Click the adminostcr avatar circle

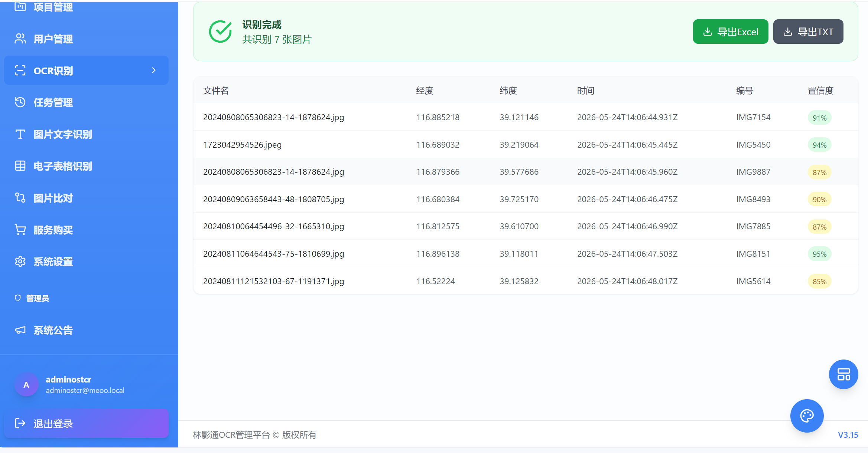click(26, 385)
